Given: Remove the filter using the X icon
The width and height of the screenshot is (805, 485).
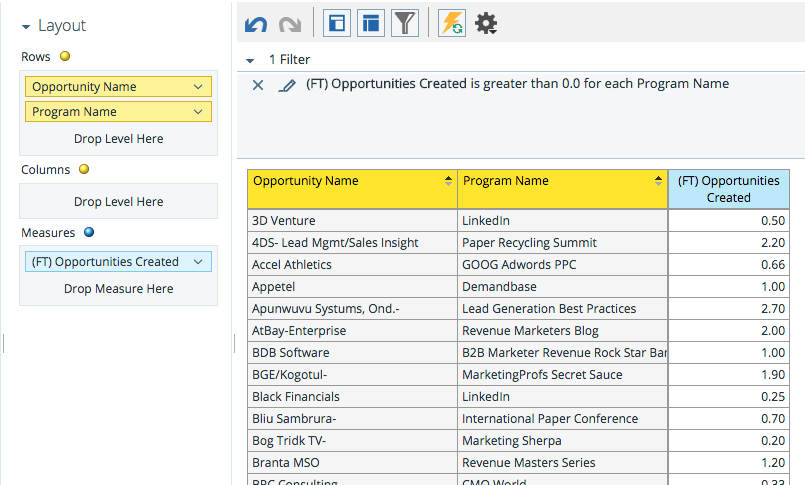Looking at the screenshot, I should [x=258, y=85].
